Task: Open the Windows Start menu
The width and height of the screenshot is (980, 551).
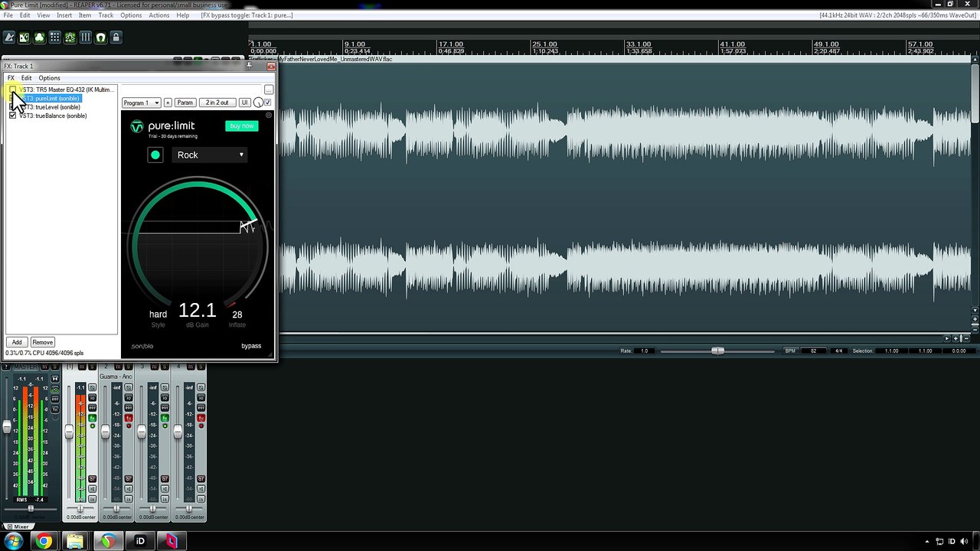Action: pos(13,541)
